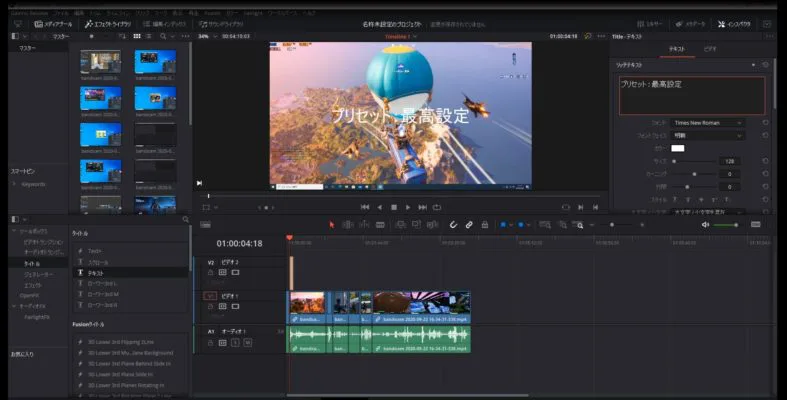
Task: Click the Replace clip icon
Action: click(x=432, y=225)
